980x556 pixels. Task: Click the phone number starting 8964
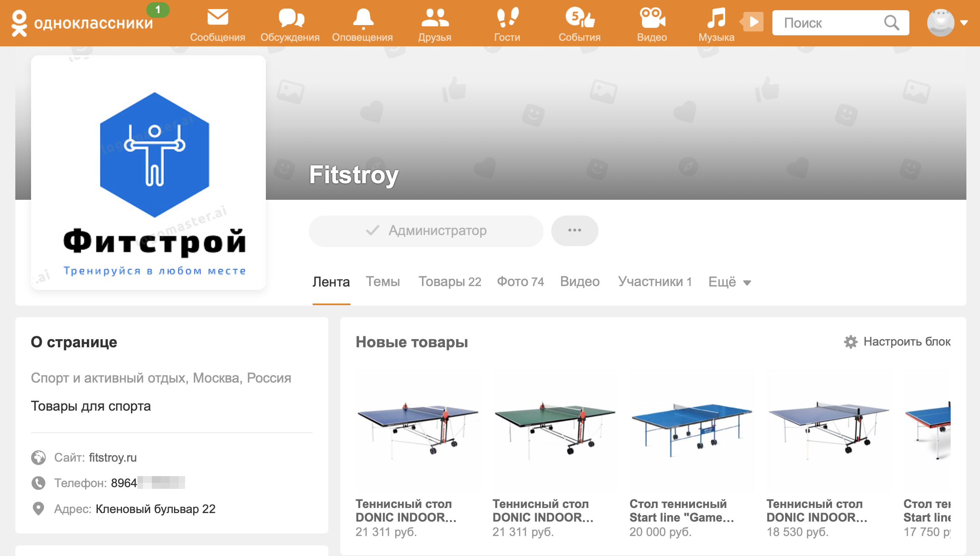(148, 483)
